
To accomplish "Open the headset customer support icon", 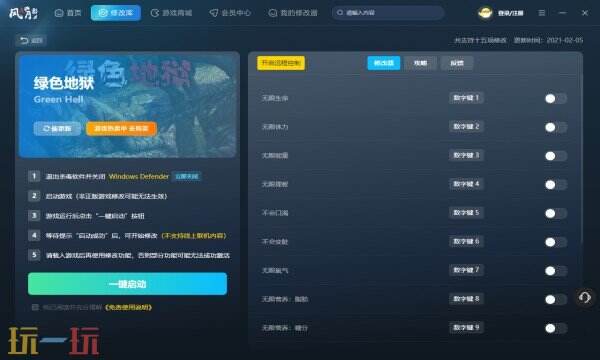I will click(585, 297).
